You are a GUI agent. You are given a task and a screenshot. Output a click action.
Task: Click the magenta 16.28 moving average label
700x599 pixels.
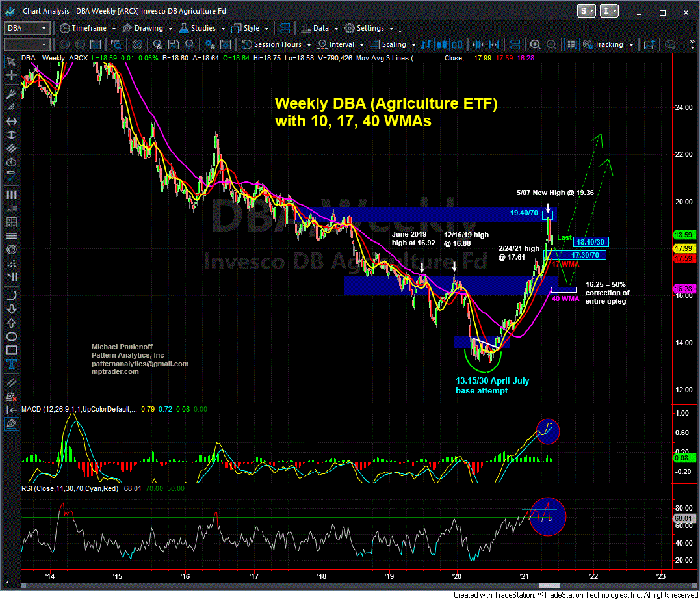coord(684,289)
